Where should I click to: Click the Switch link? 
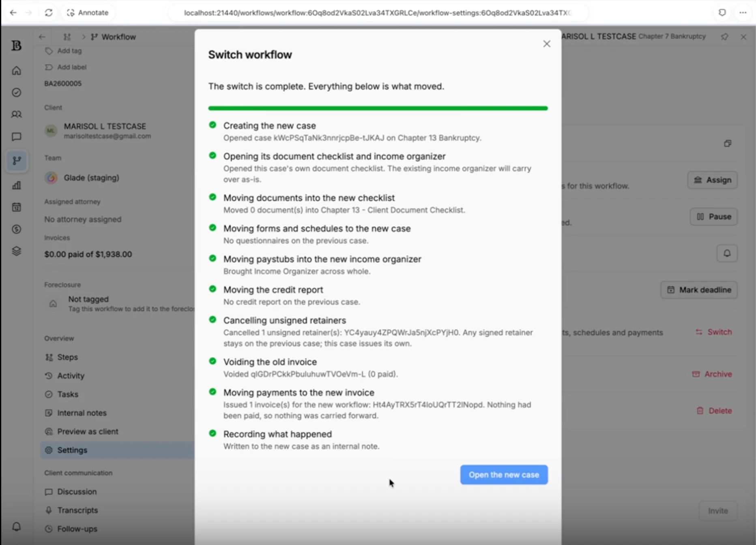coord(714,332)
